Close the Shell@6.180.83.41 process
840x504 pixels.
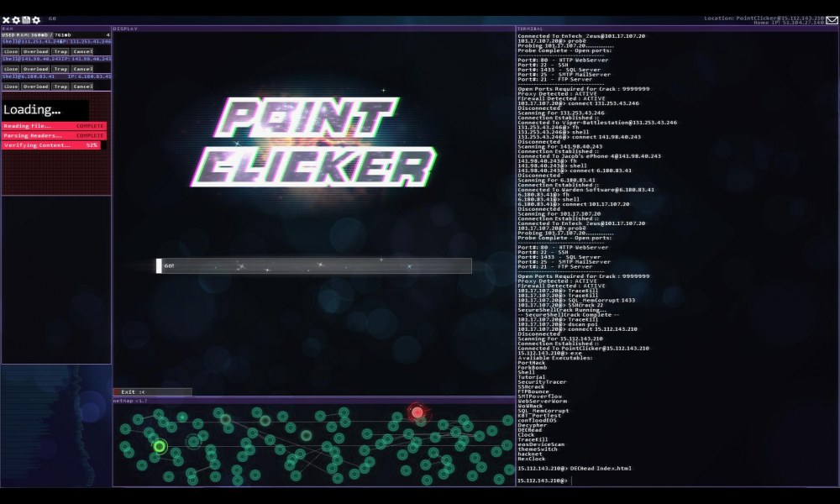coord(11,87)
